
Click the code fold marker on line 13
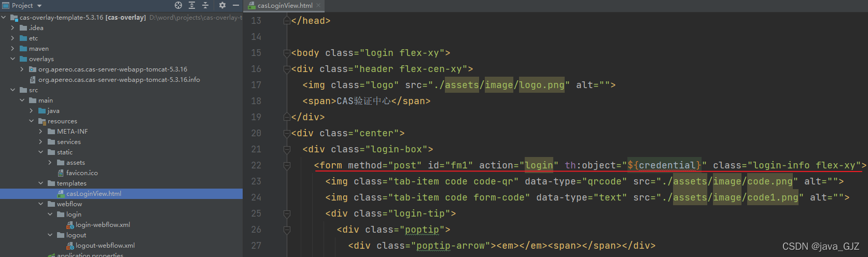(287, 21)
